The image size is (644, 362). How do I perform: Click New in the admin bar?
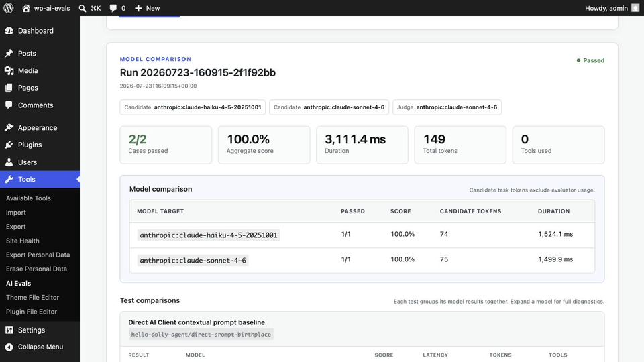[153, 8]
